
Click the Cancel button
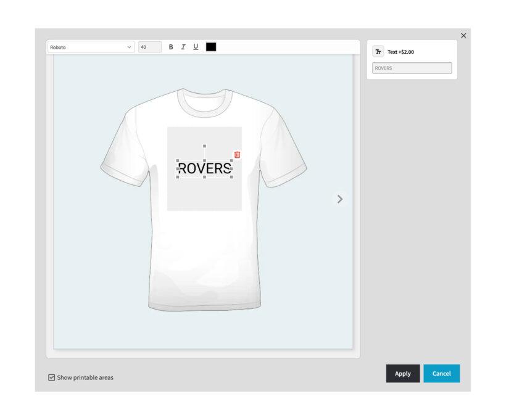click(x=441, y=374)
